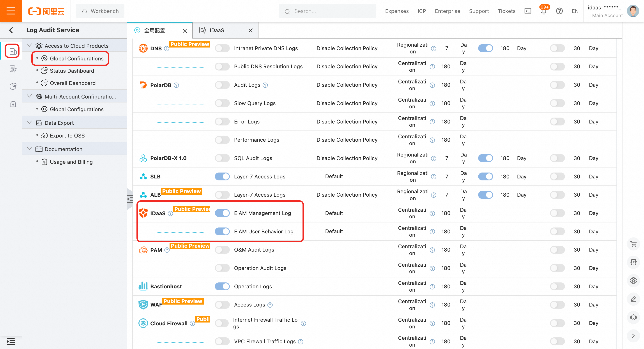Collapse the Documentation tree section

pos(29,149)
